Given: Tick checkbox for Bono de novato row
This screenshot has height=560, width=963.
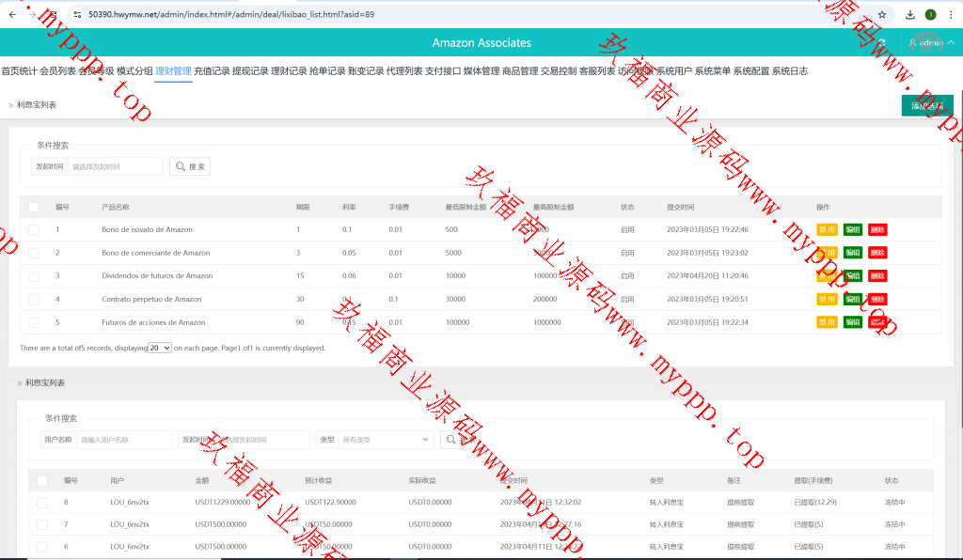Looking at the screenshot, I should tap(34, 229).
